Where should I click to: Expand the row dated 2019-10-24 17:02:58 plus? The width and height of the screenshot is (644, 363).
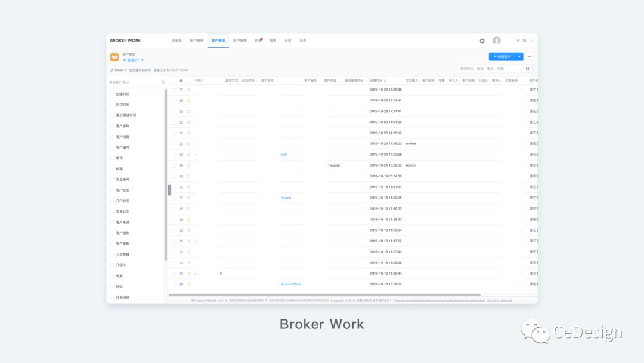pyautogui.click(x=196, y=155)
